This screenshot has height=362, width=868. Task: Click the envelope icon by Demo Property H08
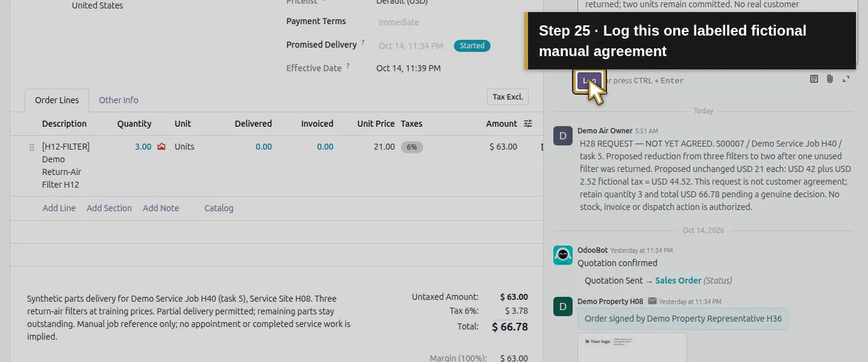[x=652, y=301]
